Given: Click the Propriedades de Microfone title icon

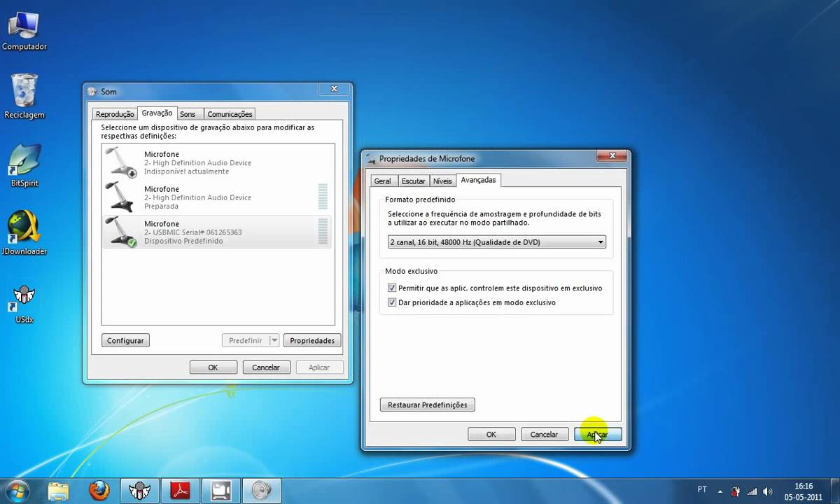Looking at the screenshot, I should pyautogui.click(x=371, y=159).
